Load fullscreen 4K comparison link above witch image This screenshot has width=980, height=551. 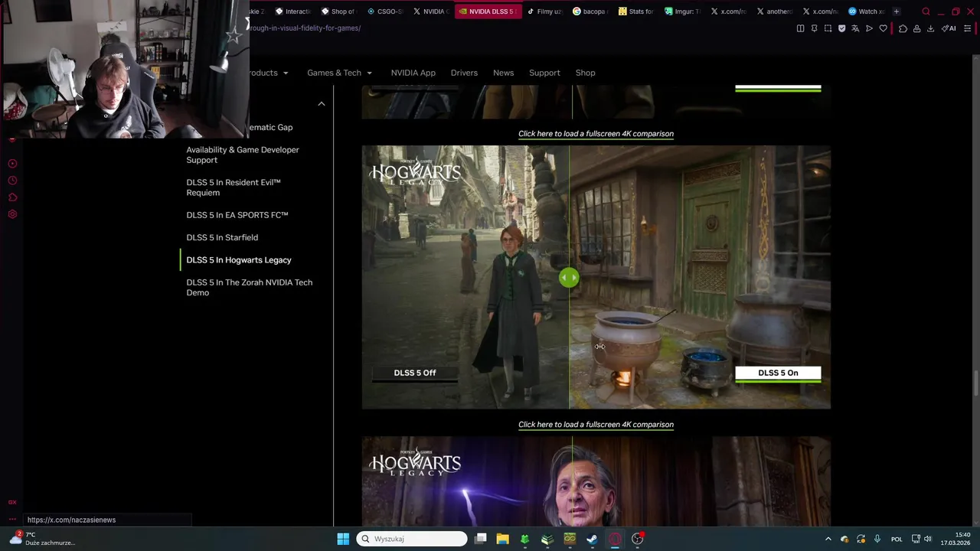click(596, 425)
